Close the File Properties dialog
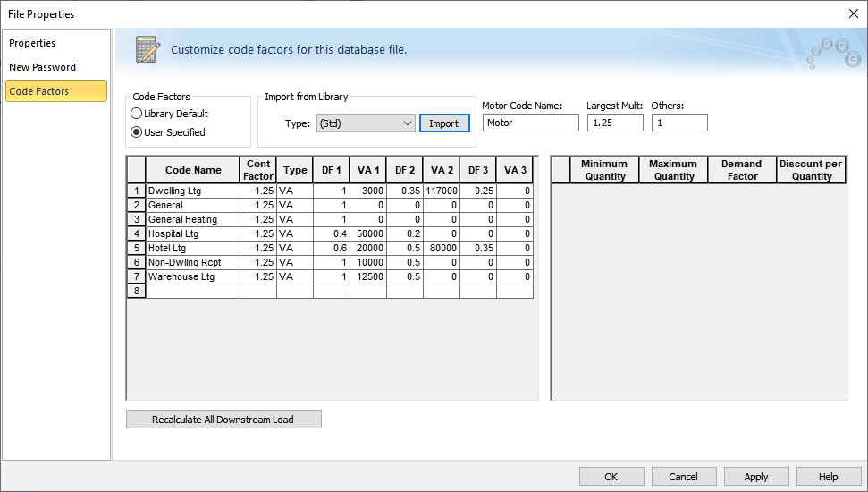The height and width of the screenshot is (492, 868). [852, 13]
